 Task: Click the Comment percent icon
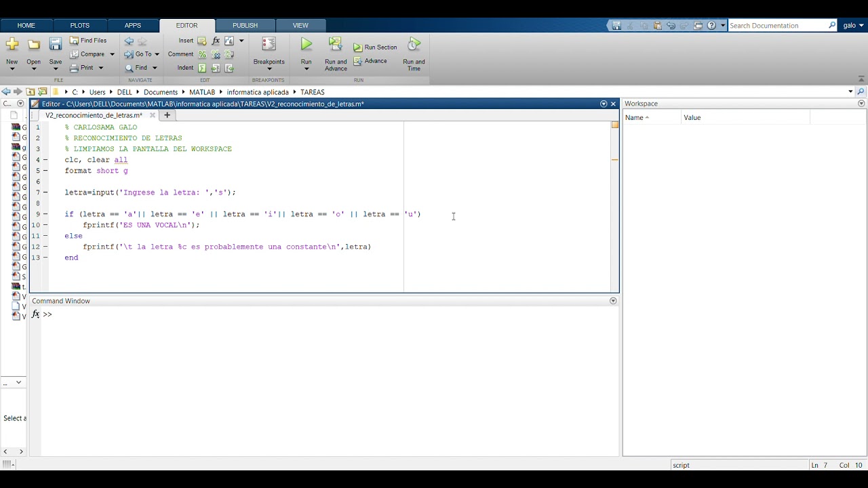[x=202, y=54]
